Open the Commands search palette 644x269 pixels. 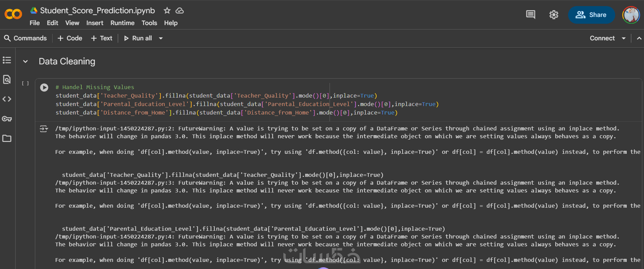[25, 38]
